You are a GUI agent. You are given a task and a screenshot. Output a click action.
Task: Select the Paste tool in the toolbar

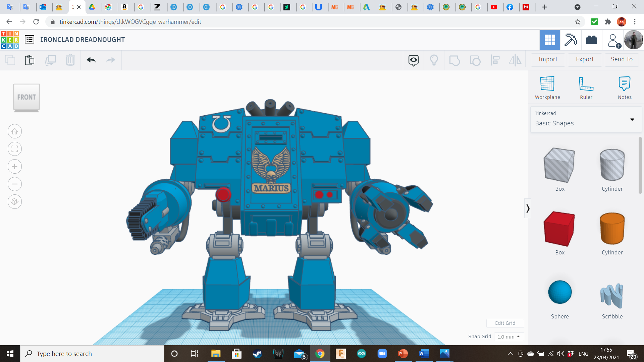click(29, 60)
